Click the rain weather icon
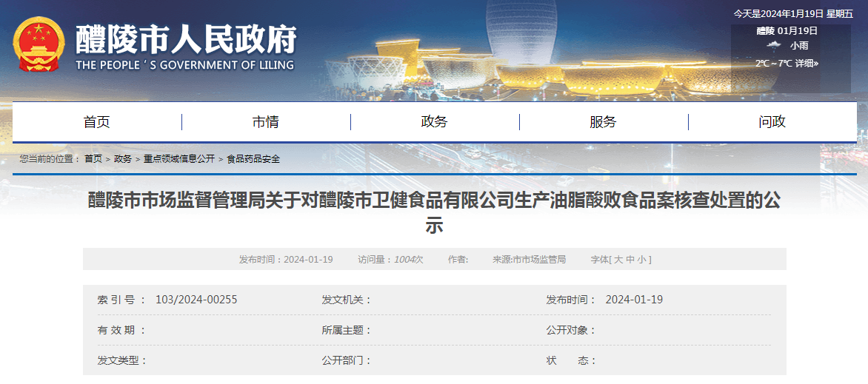The height and width of the screenshot is (384, 868). [773, 46]
